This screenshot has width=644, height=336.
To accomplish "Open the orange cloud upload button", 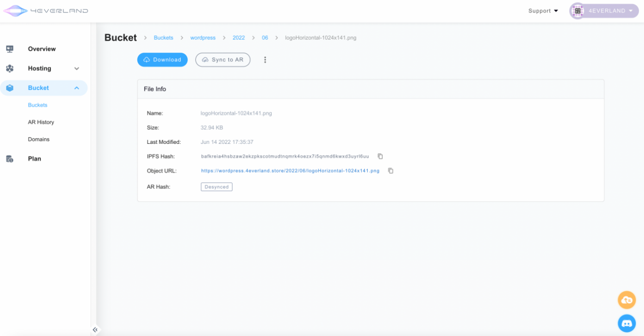I will [627, 300].
